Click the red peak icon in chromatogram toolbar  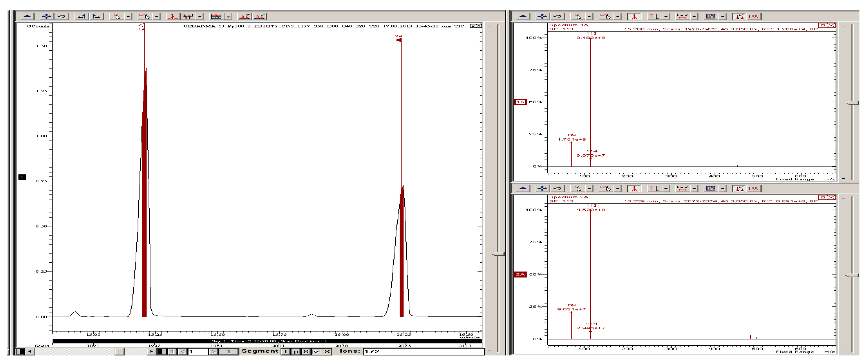(x=173, y=16)
